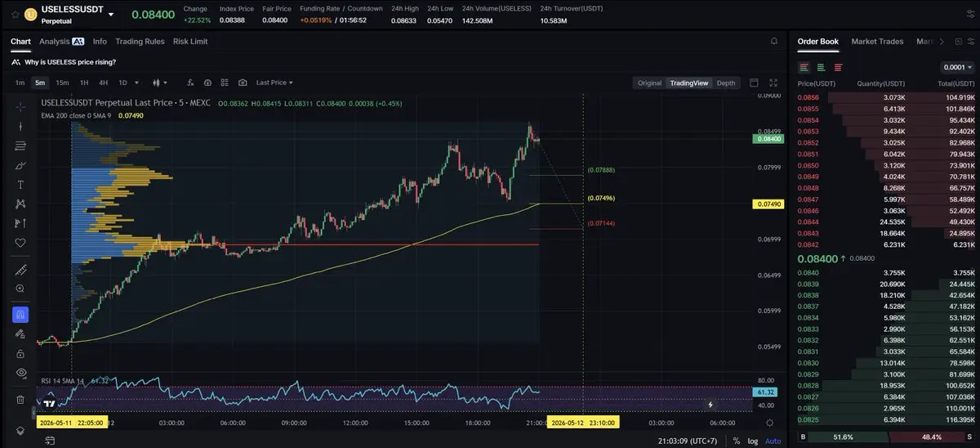Switch to the Order Book tab
980x448 pixels.
pos(817,42)
